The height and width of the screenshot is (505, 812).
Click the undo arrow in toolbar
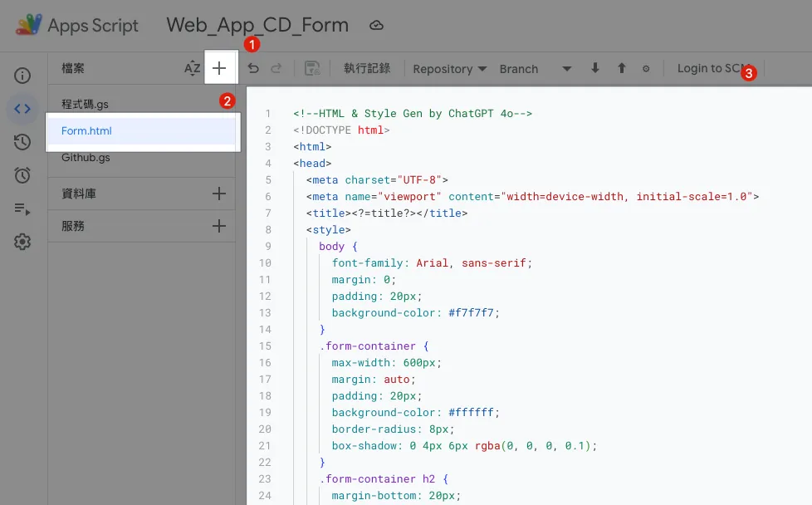tap(253, 68)
